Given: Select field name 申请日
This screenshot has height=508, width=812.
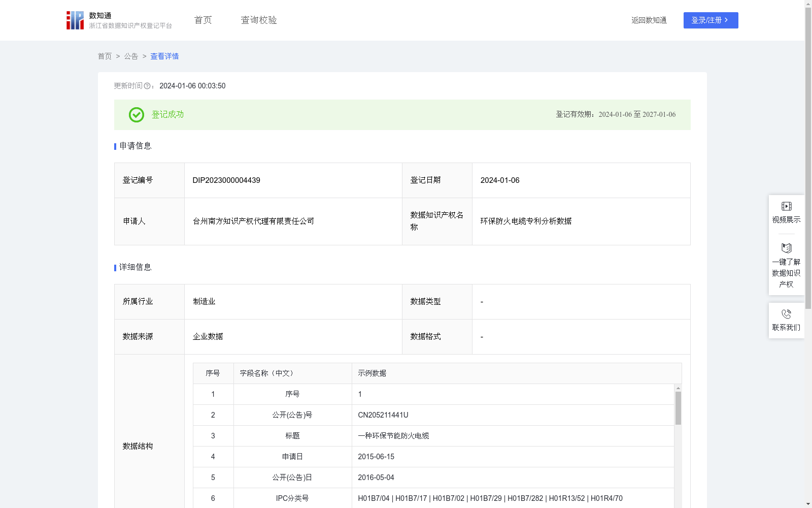Looking at the screenshot, I should click(292, 457).
